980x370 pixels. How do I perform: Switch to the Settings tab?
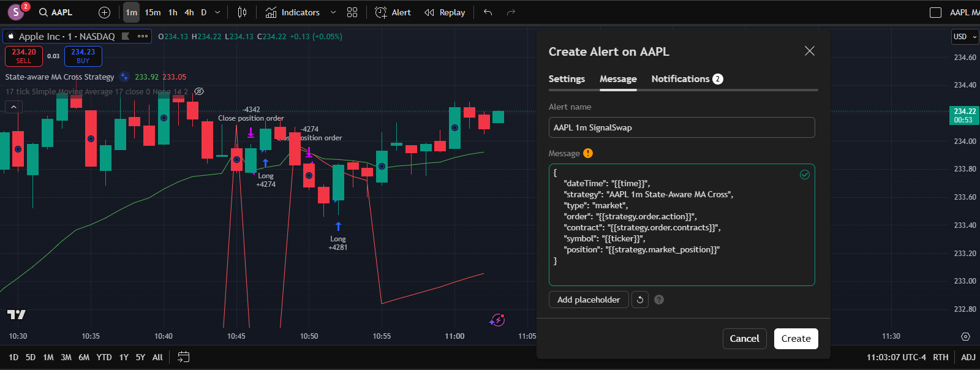coord(567,79)
